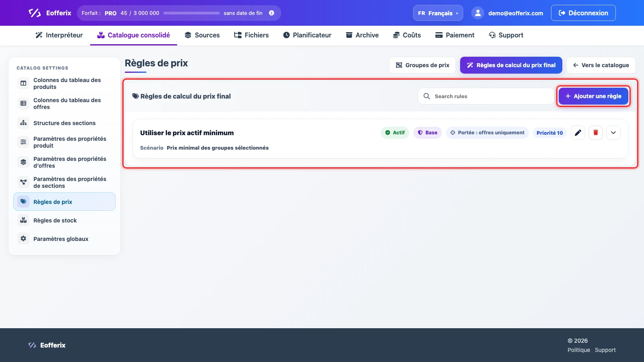Open the Planificateur tab
644x362 pixels.
click(307, 35)
